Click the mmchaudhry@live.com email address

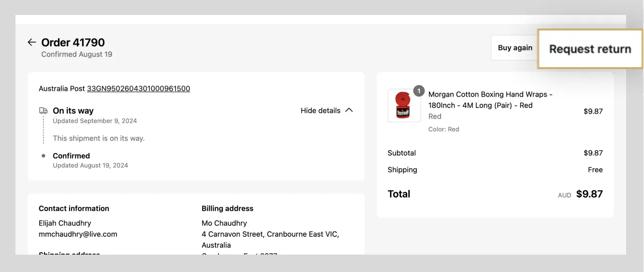click(x=78, y=234)
